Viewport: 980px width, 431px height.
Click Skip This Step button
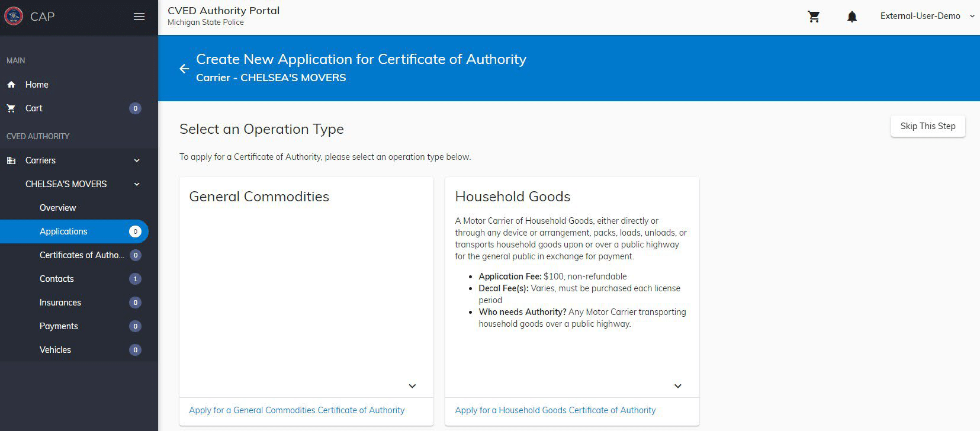928,126
